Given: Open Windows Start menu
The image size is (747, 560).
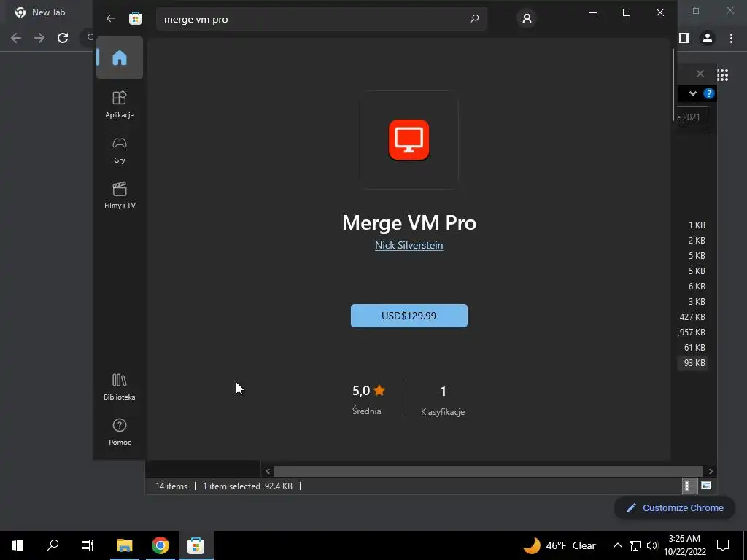Looking at the screenshot, I should 18,545.
